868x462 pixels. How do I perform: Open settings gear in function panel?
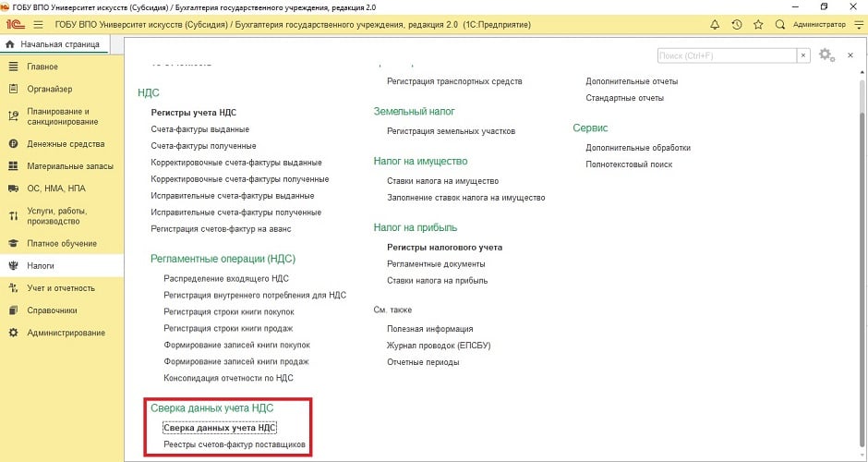pyautogui.click(x=825, y=55)
